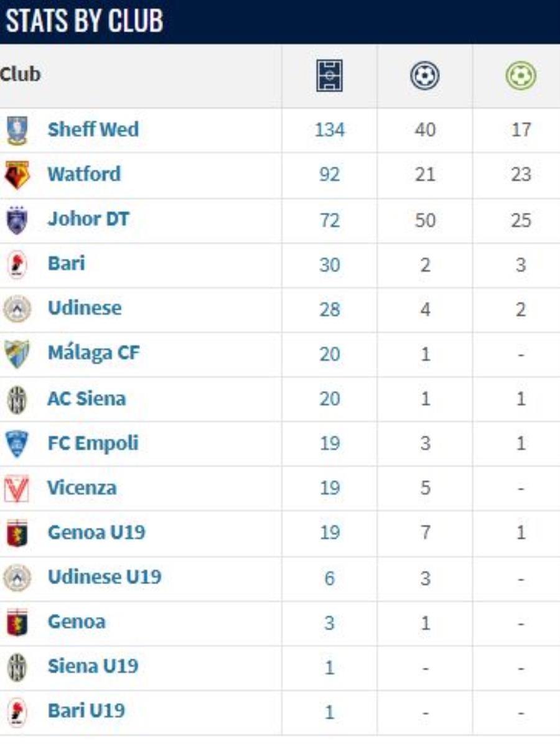The width and height of the screenshot is (560, 744).
Task: Click the Málaga CF club crest
Action: click(17, 354)
